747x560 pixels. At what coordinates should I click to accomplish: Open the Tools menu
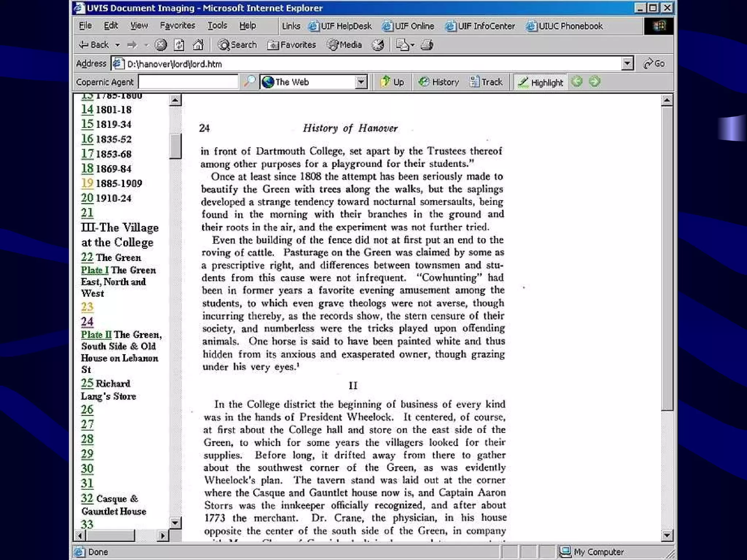click(217, 26)
